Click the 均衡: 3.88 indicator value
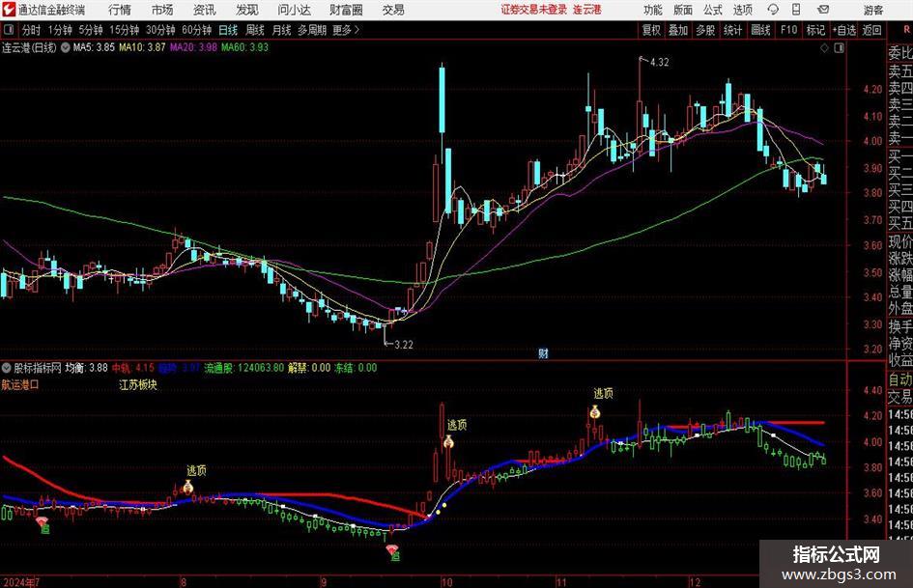 tap(86, 368)
